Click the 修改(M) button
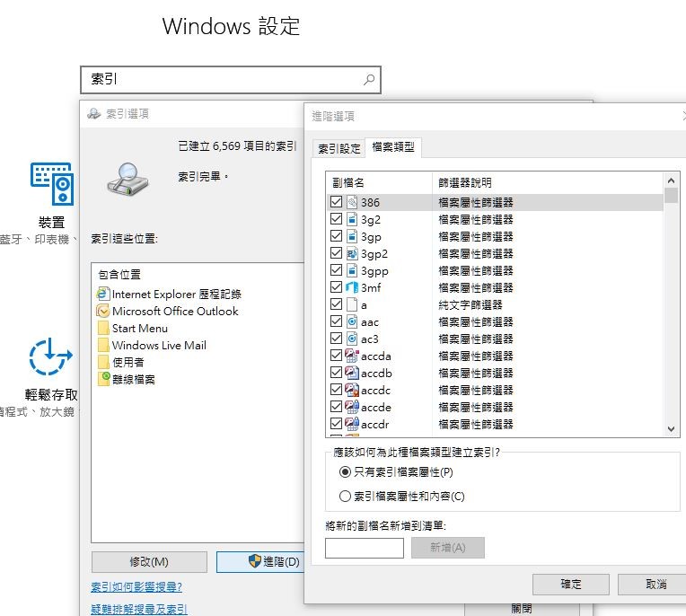The height and width of the screenshot is (616, 686). click(149, 562)
